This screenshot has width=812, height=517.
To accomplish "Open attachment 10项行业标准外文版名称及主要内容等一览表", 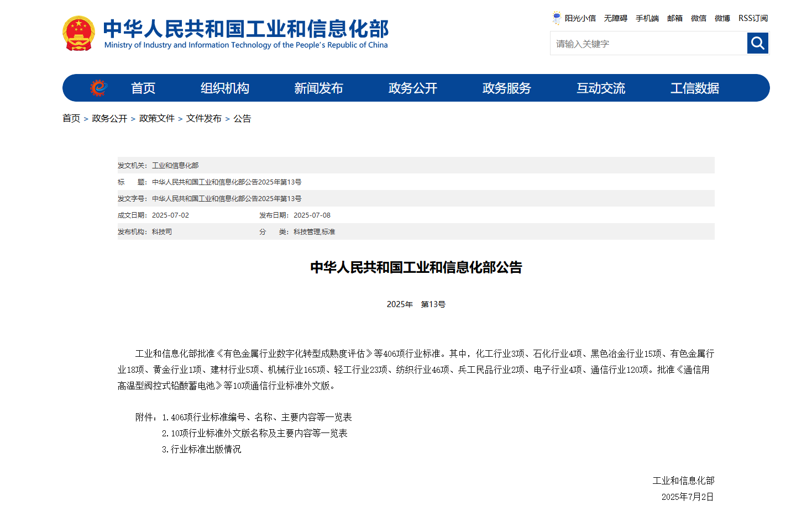I will point(259,433).
